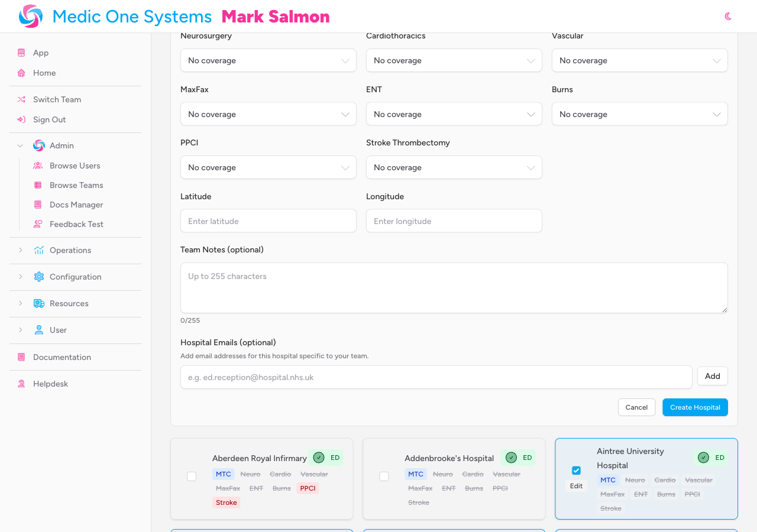Open Browse Users people icon

pos(38,166)
